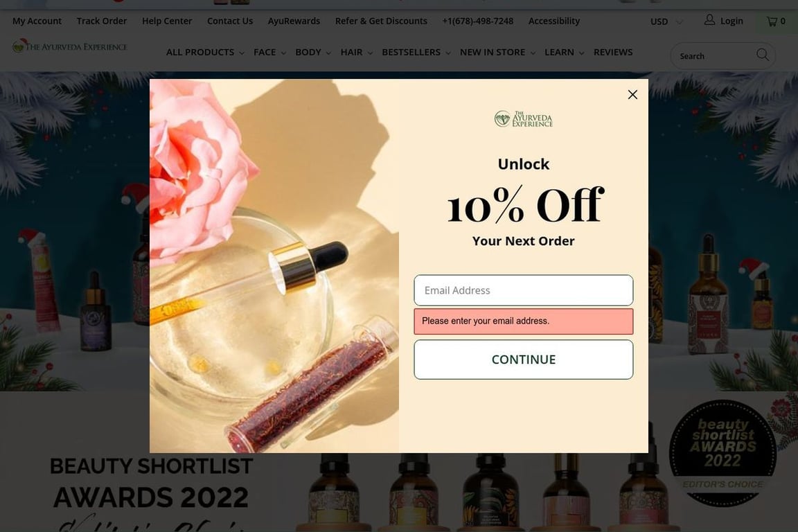Viewport: 798px width, 532px height.
Task: Focus the Email Address field
Action: click(x=523, y=290)
